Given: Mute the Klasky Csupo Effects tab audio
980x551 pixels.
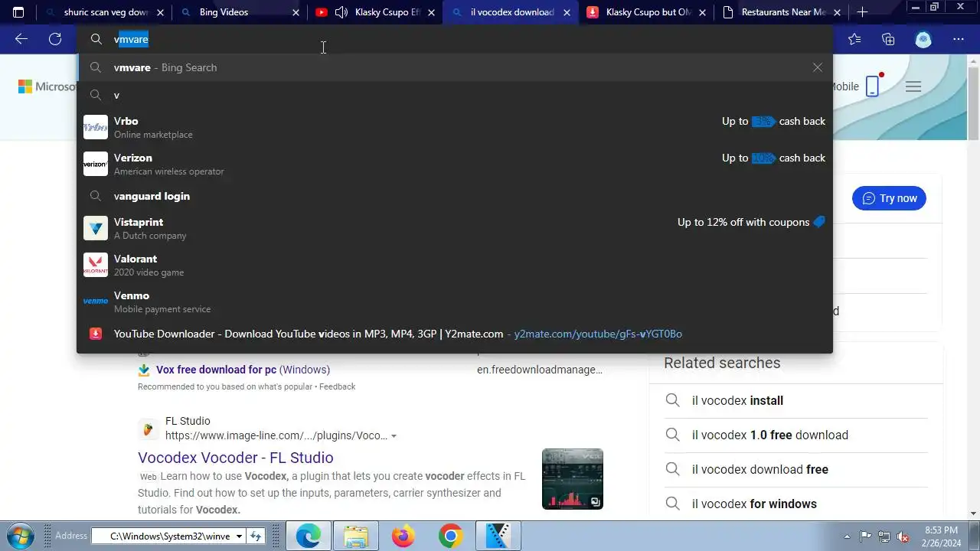Looking at the screenshot, I should (341, 12).
